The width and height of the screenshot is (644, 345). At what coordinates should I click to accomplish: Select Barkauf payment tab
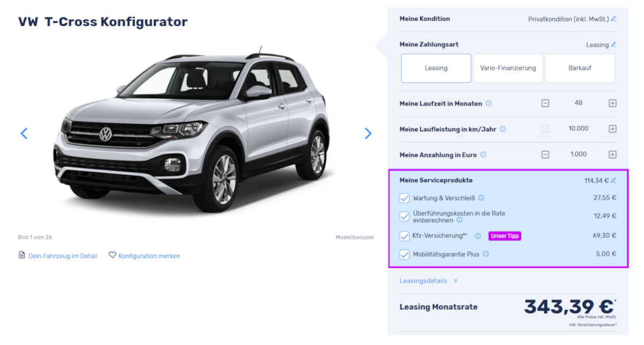pos(580,68)
